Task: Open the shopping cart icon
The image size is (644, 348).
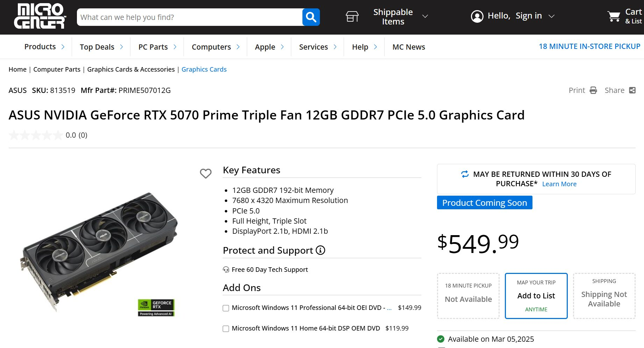Action: click(x=614, y=16)
